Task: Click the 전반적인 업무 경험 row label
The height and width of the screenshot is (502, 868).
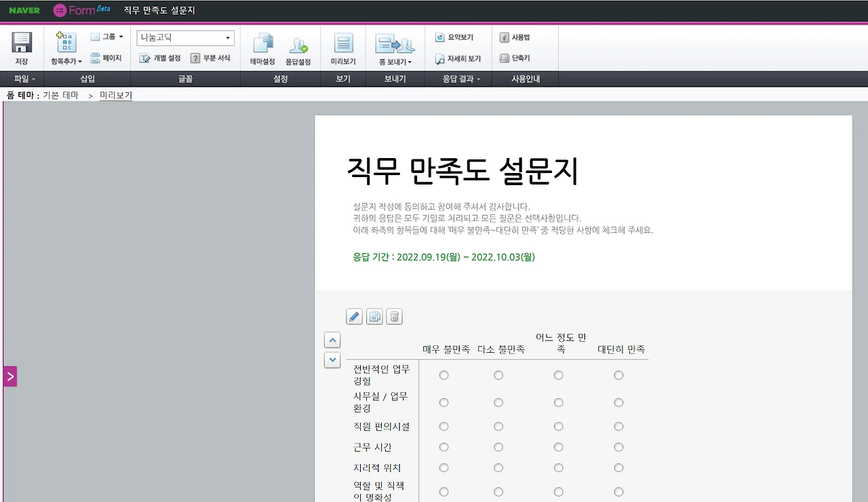Action: (x=382, y=375)
